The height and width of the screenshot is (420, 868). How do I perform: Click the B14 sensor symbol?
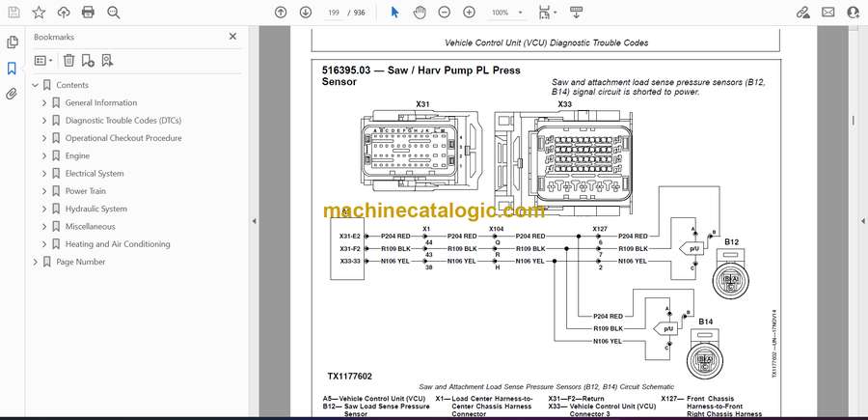point(705,353)
